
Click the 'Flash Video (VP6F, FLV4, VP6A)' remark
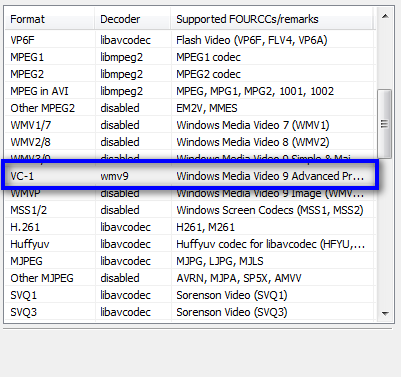pos(252,40)
